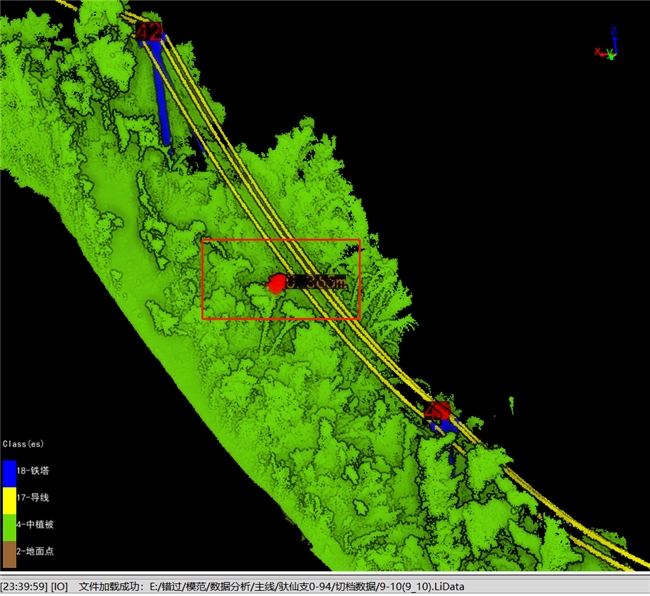This screenshot has height=596, width=650.
Task: Select the tower 43 marker
Action: [x=436, y=411]
